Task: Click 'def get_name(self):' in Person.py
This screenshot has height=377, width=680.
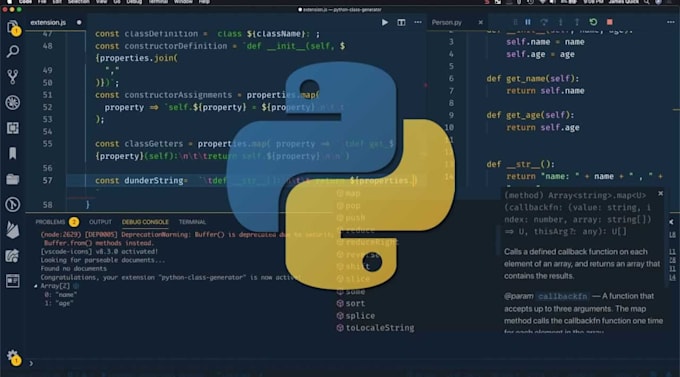Action: 533,79
